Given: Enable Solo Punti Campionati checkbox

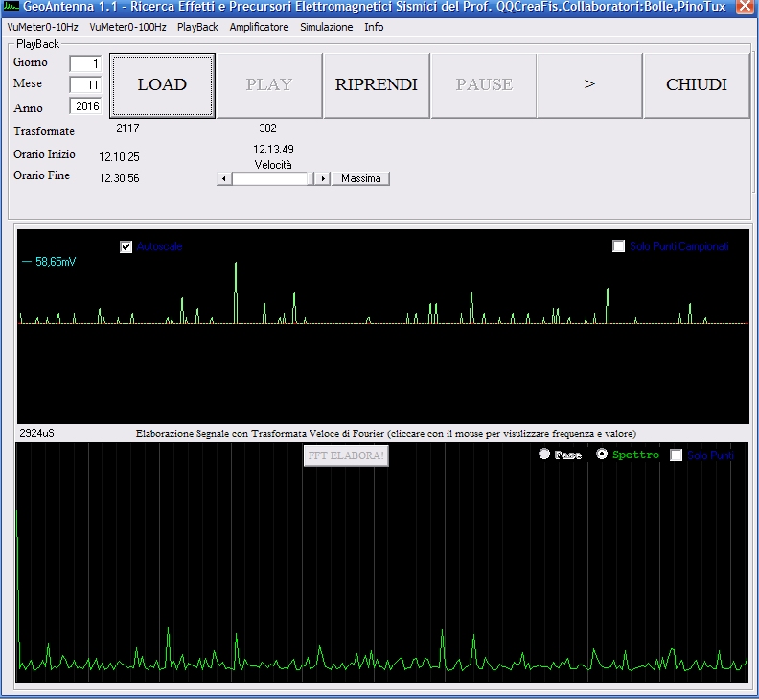Looking at the screenshot, I should coord(619,246).
